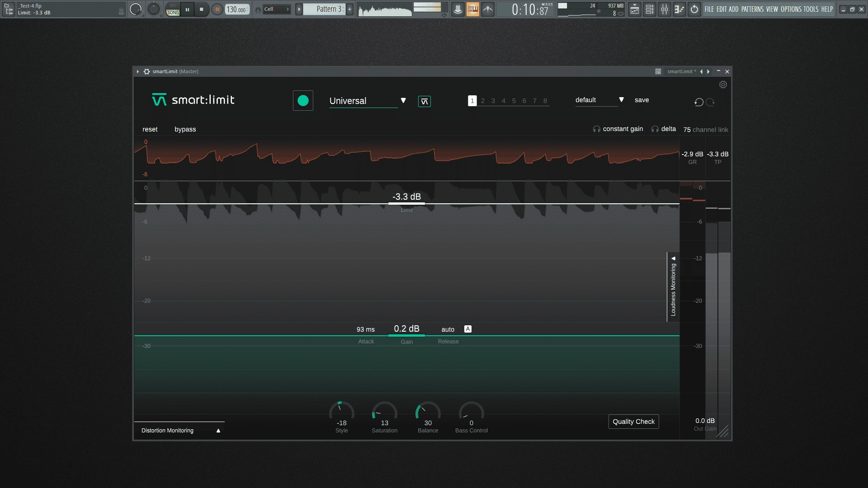Viewport: 868px width, 488px height.
Task: Open the pattern menu arrow
Action: 299,9
